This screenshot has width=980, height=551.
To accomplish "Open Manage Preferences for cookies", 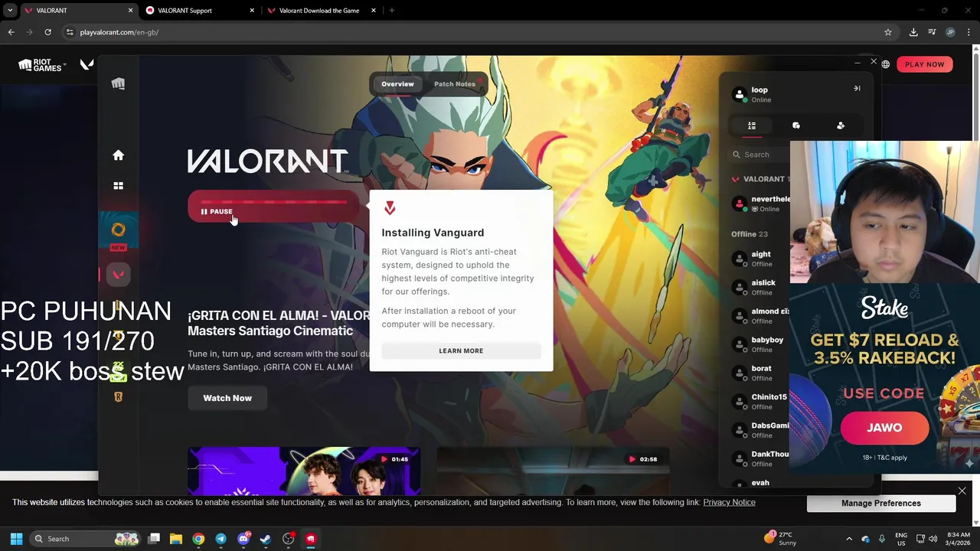I will (x=881, y=504).
